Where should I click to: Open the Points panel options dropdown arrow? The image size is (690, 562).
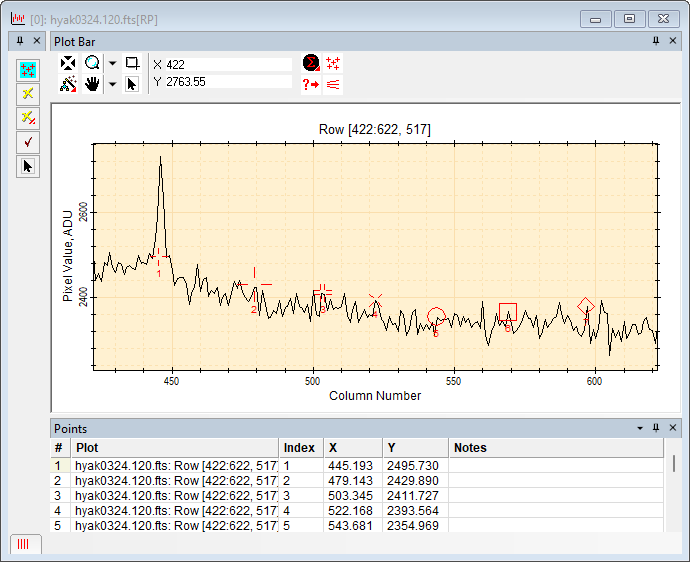(x=640, y=428)
